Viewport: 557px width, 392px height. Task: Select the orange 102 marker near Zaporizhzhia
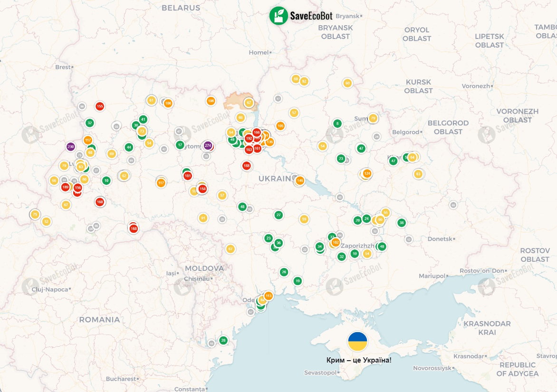336,242
